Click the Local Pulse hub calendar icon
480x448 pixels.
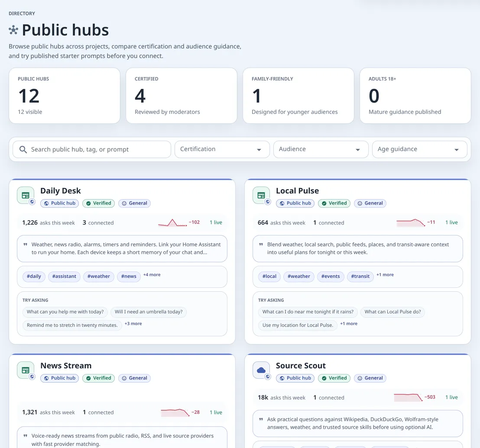[261, 195]
